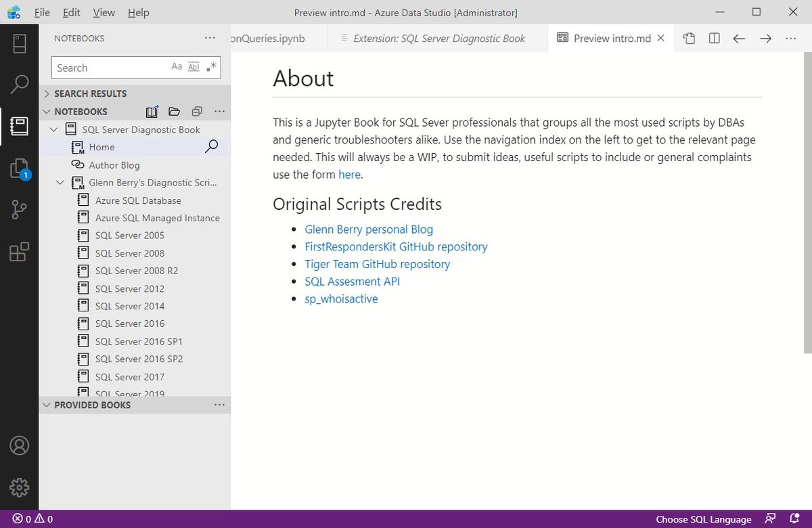
Task: Toggle Match Whole Word in search box
Action: pyautogui.click(x=194, y=67)
